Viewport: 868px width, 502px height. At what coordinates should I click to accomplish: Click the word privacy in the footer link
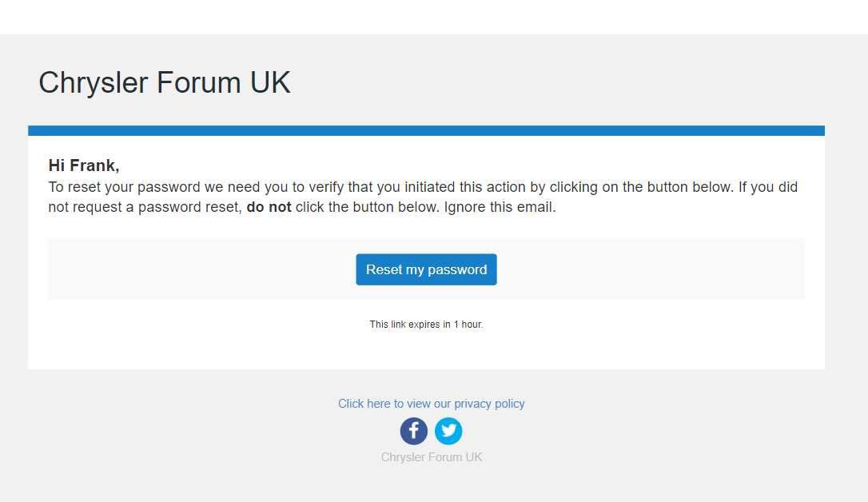pyautogui.click(x=472, y=404)
